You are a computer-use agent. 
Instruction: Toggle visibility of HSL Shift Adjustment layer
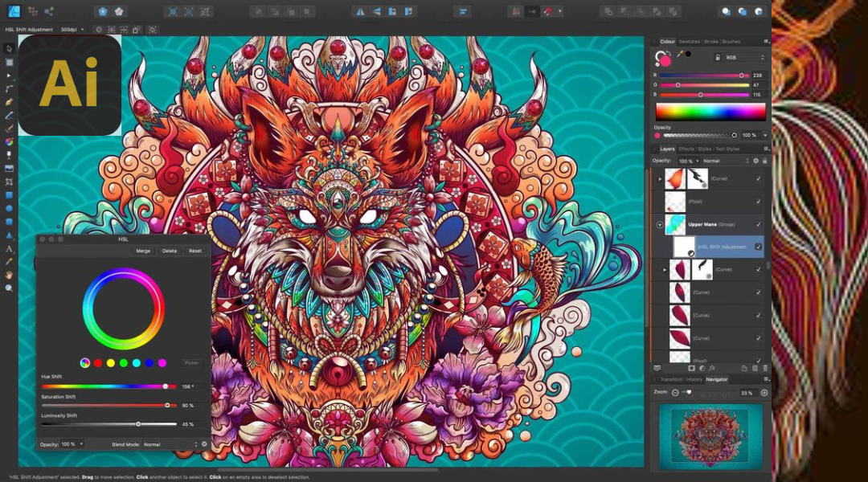[759, 247]
